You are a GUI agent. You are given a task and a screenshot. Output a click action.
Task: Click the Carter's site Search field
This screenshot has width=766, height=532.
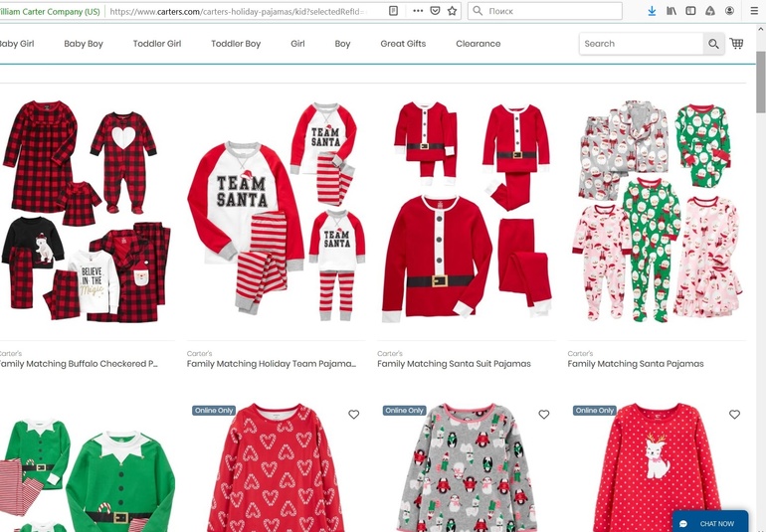(640, 44)
